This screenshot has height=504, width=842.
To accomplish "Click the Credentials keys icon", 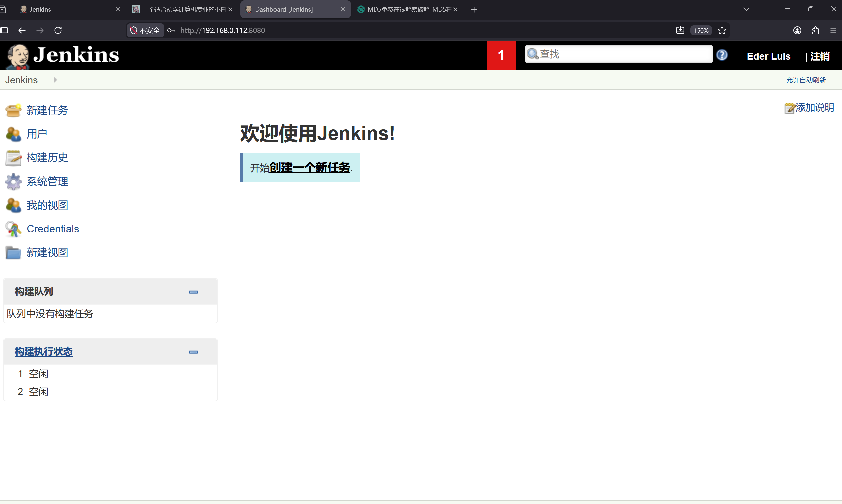I will click(13, 229).
